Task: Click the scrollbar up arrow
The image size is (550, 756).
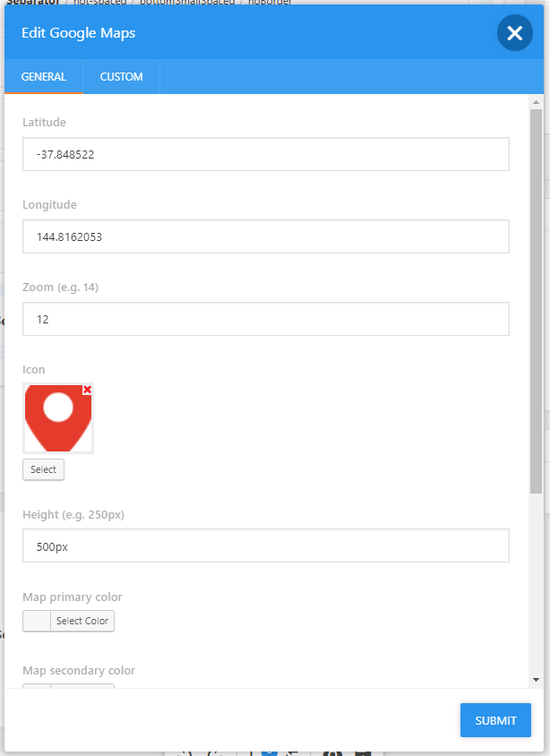Action: [x=536, y=102]
